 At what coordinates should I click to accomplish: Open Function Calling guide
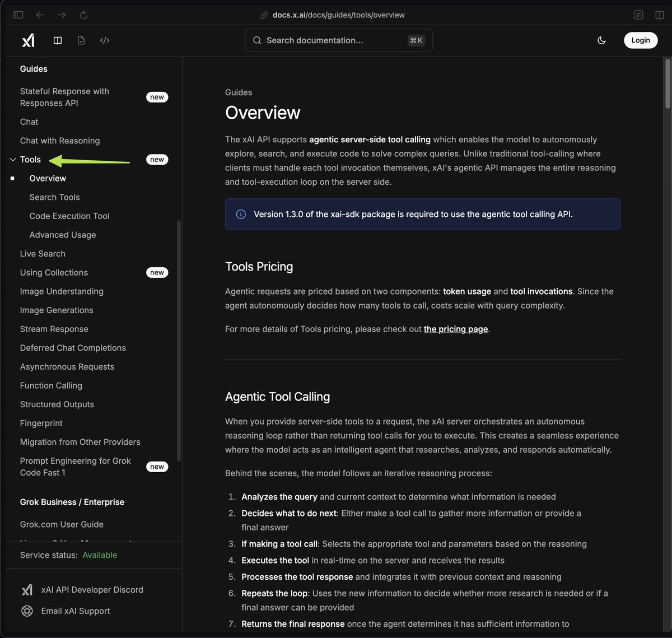[x=51, y=385]
